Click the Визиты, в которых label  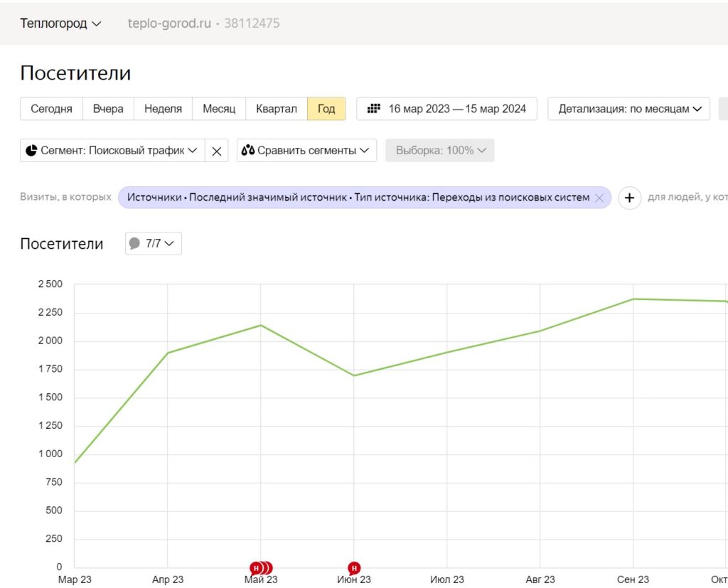[65, 197]
